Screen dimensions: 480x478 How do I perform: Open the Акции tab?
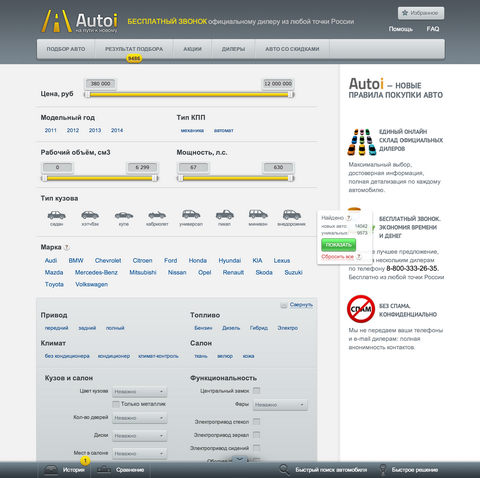click(x=192, y=49)
